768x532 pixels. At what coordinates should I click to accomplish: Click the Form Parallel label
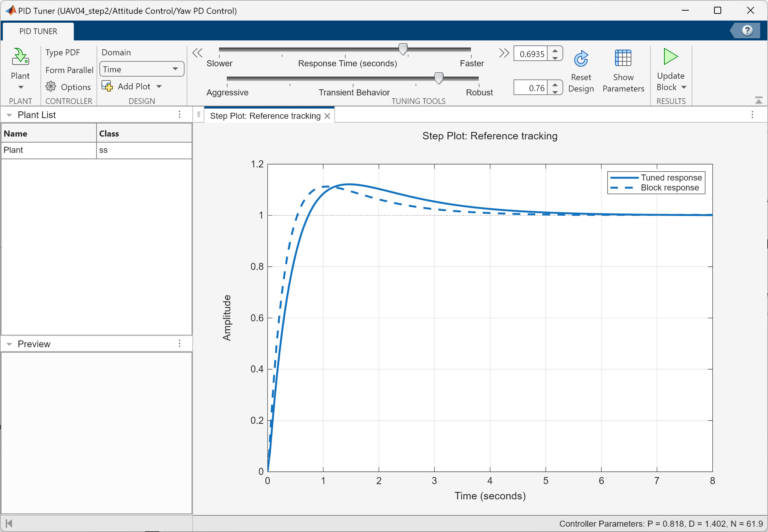click(x=69, y=70)
